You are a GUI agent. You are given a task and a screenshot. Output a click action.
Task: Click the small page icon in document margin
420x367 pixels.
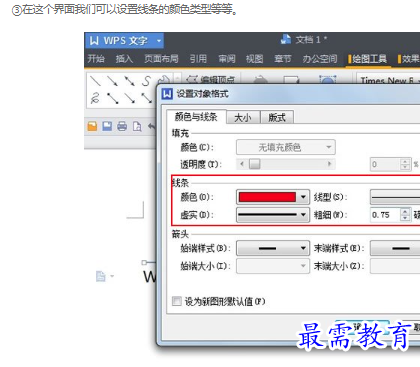pos(101,276)
